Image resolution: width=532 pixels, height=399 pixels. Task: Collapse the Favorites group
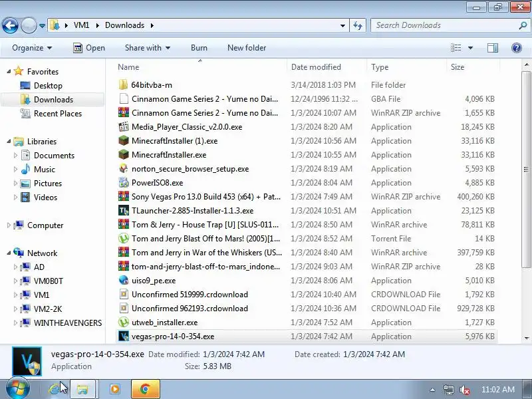9,72
